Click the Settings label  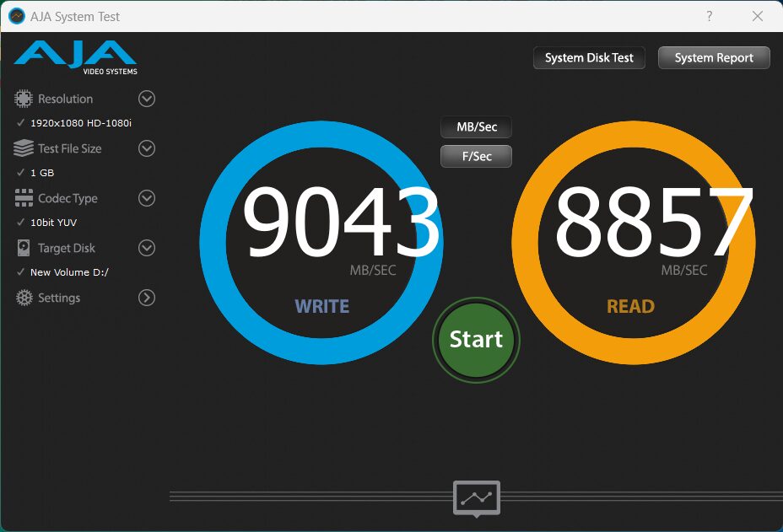59,298
